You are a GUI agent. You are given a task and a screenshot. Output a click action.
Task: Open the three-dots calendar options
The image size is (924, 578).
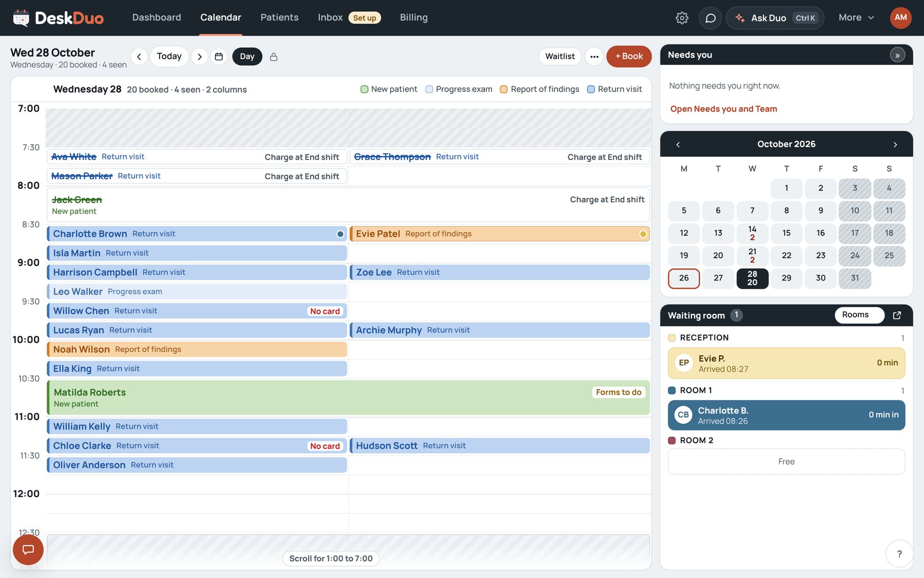(594, 57)
